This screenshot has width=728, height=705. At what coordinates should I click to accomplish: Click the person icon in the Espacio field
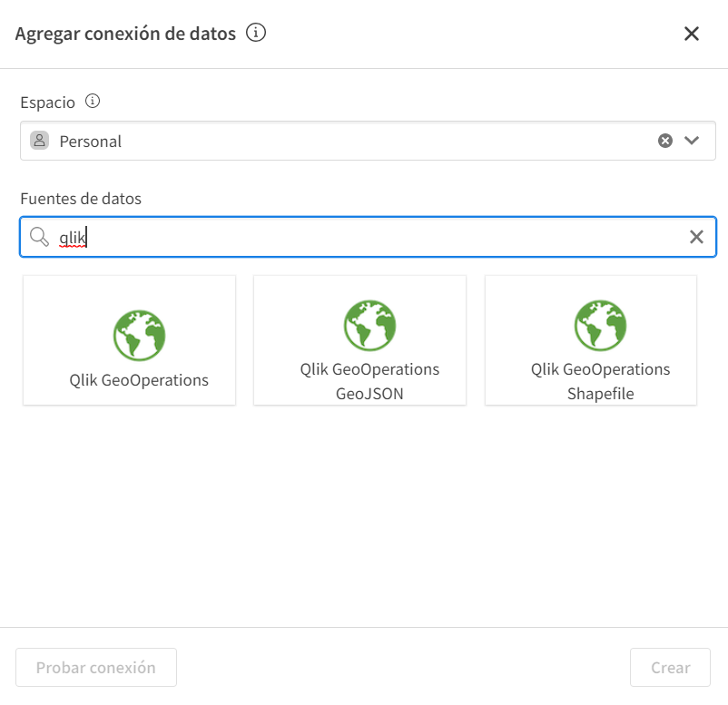39,141
